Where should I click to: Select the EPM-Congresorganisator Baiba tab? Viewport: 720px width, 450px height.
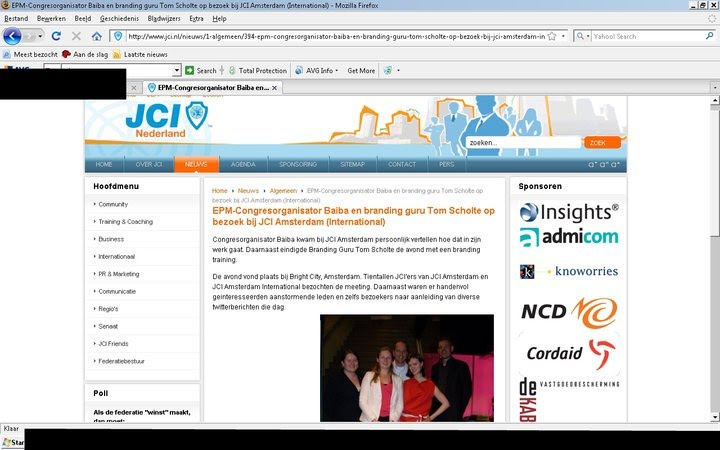(x=213, y=88)
